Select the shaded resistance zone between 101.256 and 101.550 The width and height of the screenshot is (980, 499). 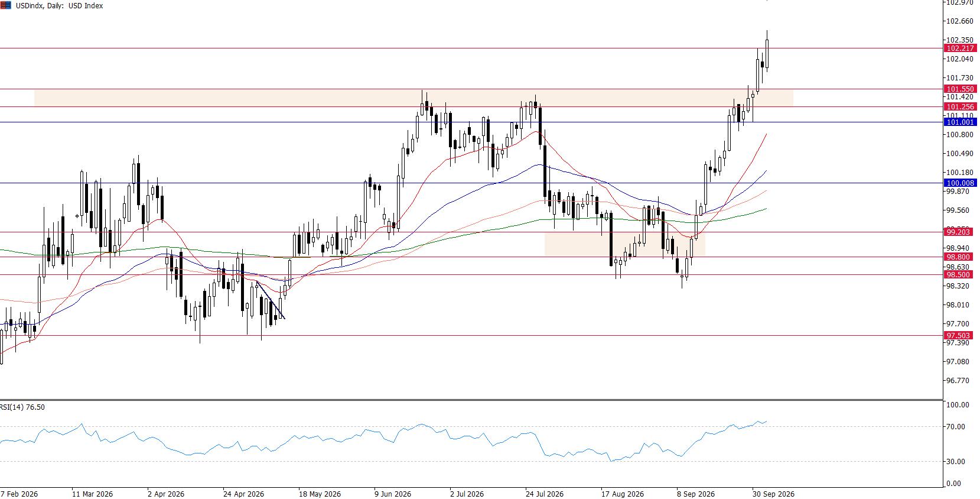click(x=414, y=98)
